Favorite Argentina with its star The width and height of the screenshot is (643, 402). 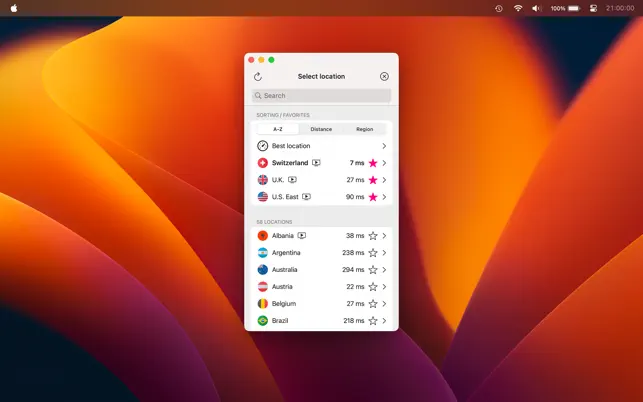[x=373, y=253]
